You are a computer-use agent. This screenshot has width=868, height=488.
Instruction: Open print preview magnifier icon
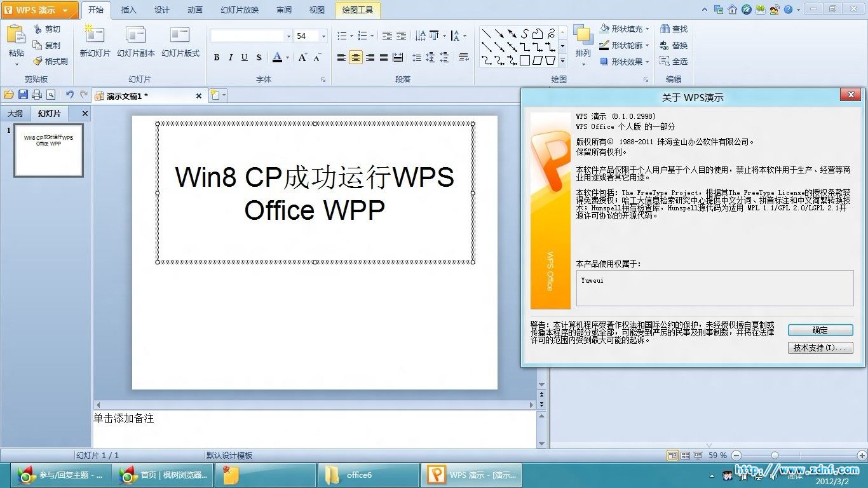[x=51, y=95]
